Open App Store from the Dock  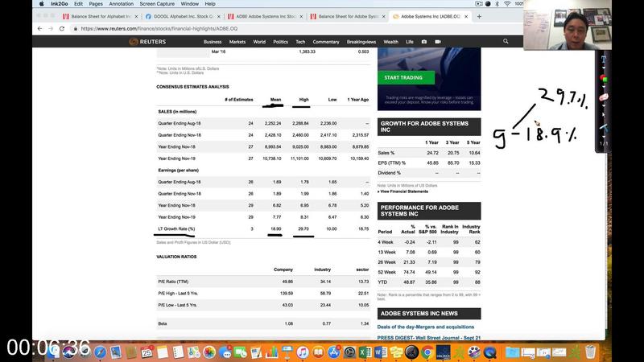(333, 352)
